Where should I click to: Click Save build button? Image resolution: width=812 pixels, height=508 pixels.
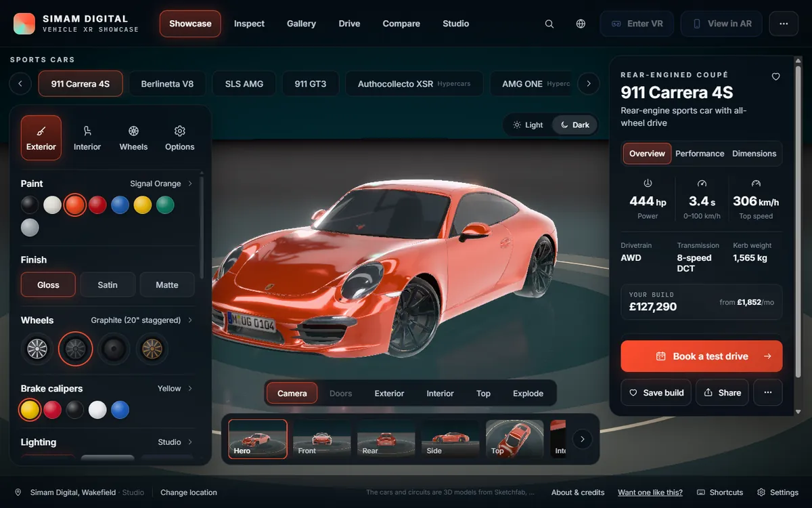click(656, 392)
